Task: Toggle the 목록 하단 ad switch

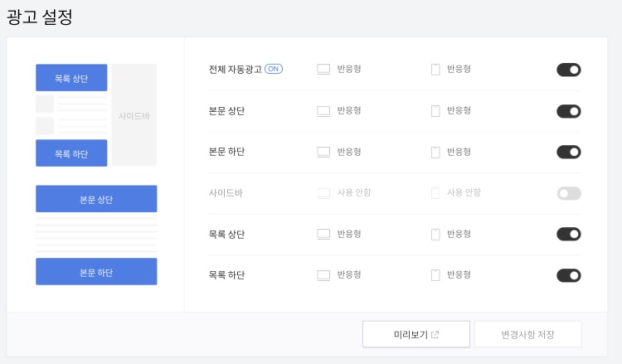Action: pyautogui.click(x=568, y=275)
